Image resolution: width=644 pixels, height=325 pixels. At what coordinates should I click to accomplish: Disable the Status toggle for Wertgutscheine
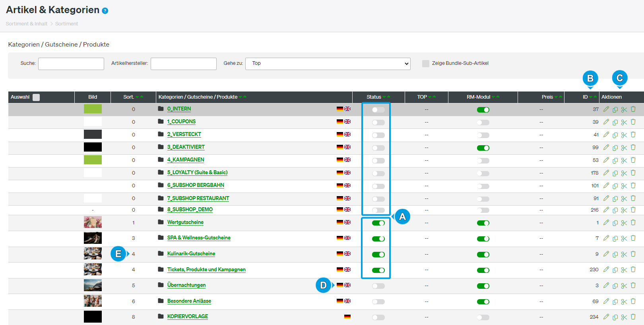point(378,223)
